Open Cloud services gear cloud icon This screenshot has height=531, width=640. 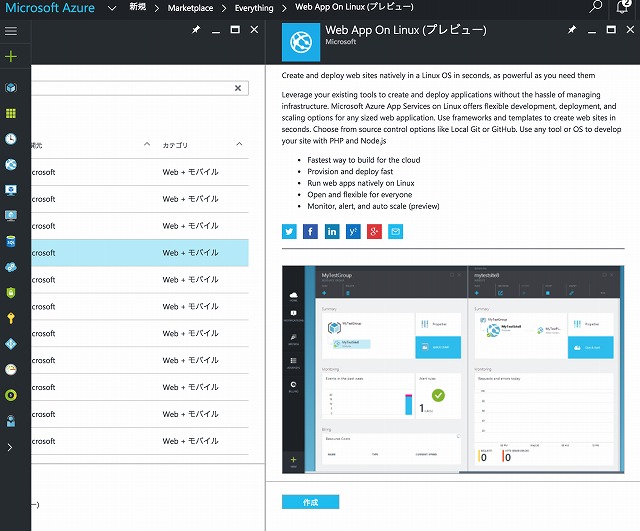[11, 267]
